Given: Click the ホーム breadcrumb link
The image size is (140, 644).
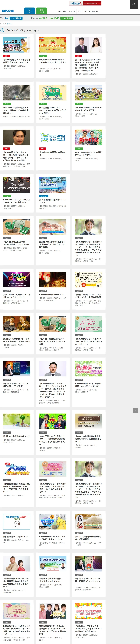Looking at the screenshot, I should [2, 24].
